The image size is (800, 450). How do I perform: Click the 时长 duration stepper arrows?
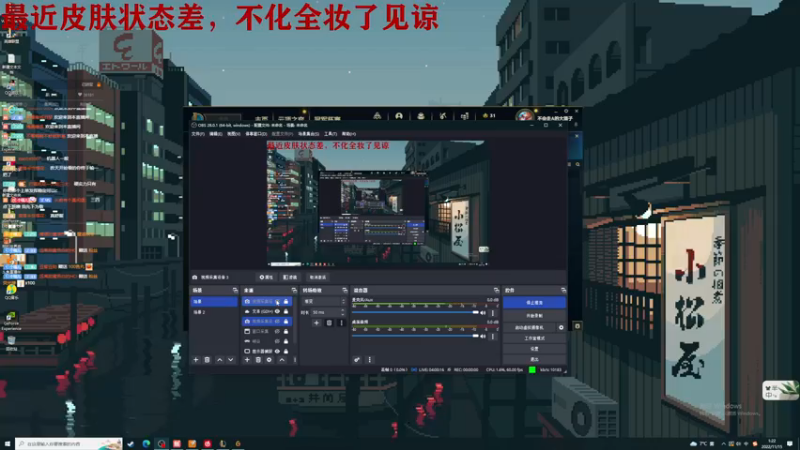point(343,312)
